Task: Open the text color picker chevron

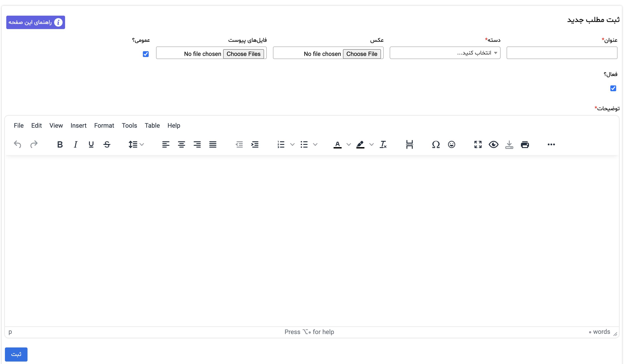Action: pyautogui.click(x=349, y=144)
